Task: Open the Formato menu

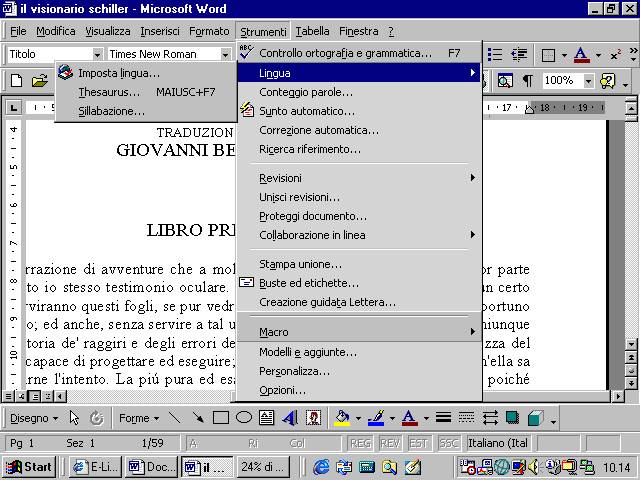Action: point(209,31)
